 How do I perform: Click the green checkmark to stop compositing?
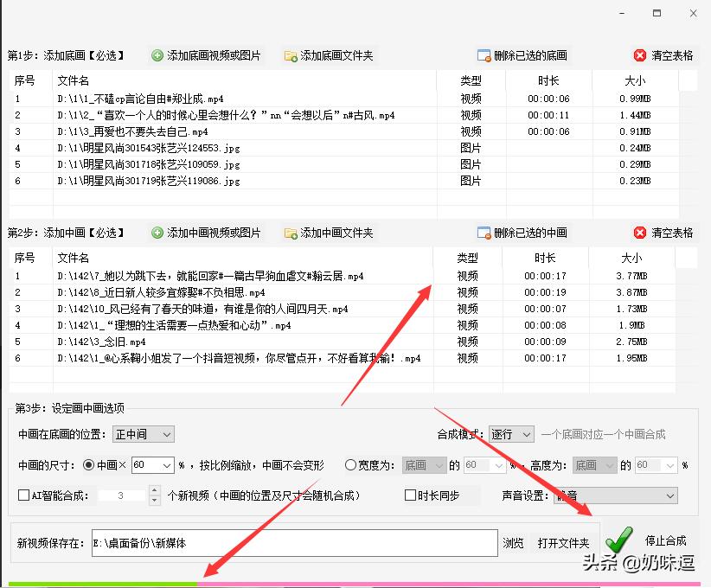click(x=618, y=540)
